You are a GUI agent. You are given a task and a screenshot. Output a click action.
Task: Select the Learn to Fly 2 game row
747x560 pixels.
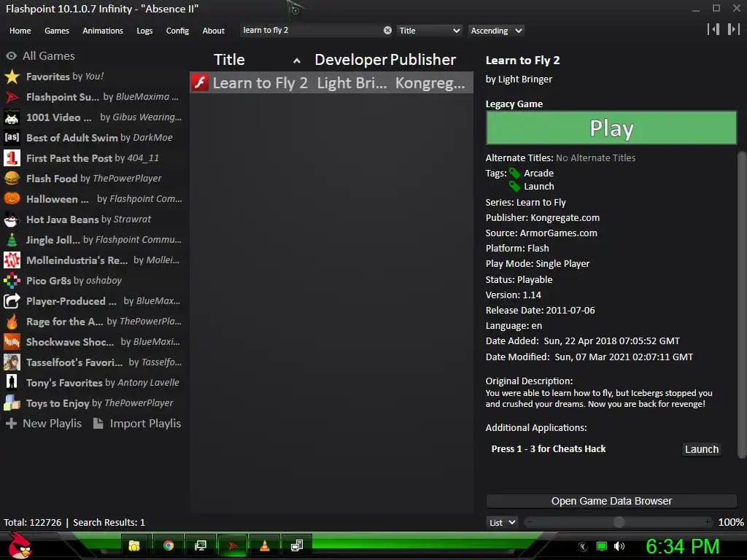[332, 83]
